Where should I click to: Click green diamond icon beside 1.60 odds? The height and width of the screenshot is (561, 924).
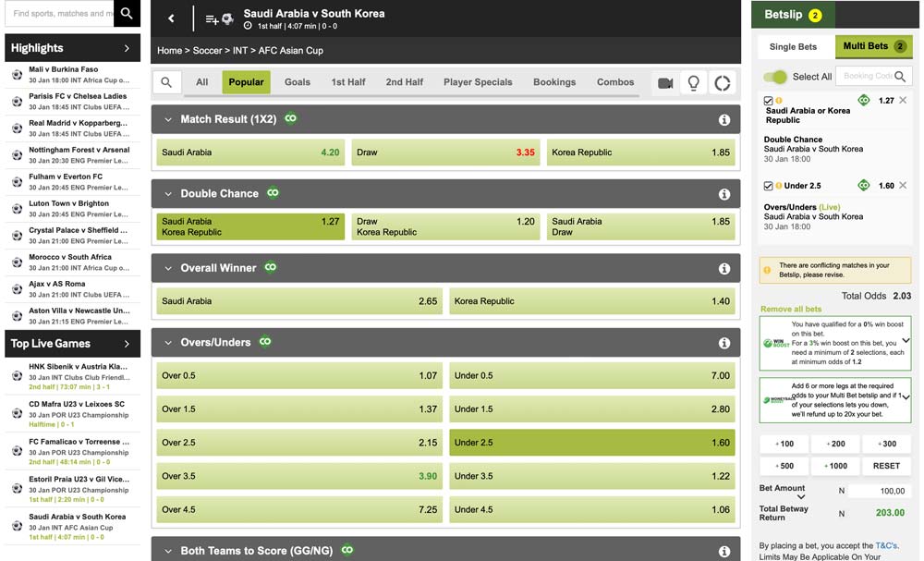tap(864, 186)
